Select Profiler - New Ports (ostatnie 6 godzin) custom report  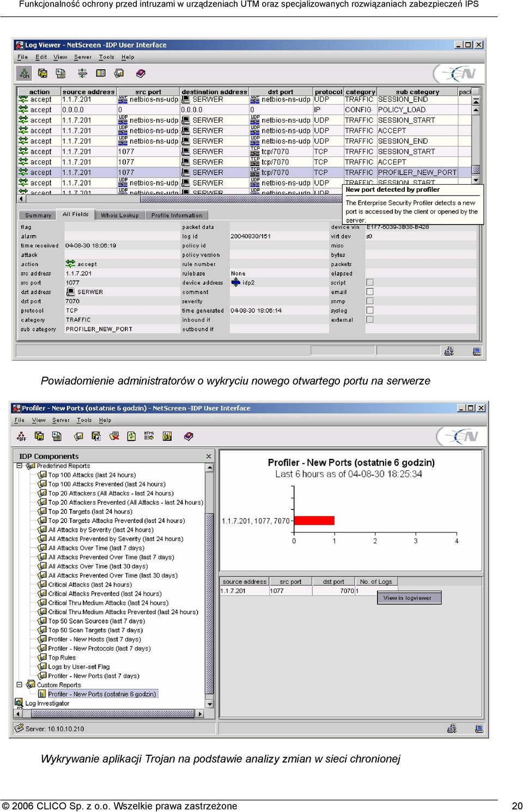[102, 694]
